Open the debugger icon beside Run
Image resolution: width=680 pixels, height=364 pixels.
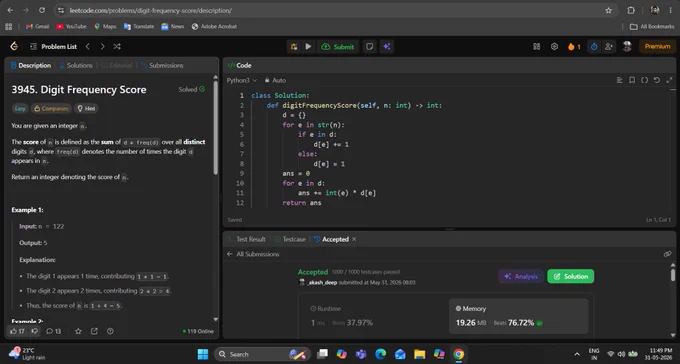pos(294,46)
